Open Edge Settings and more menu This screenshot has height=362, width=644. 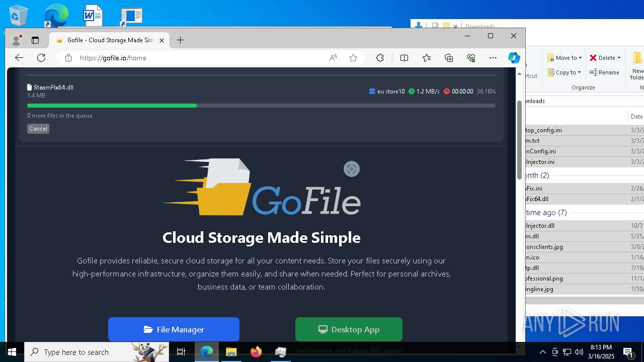tap(493, 58)
